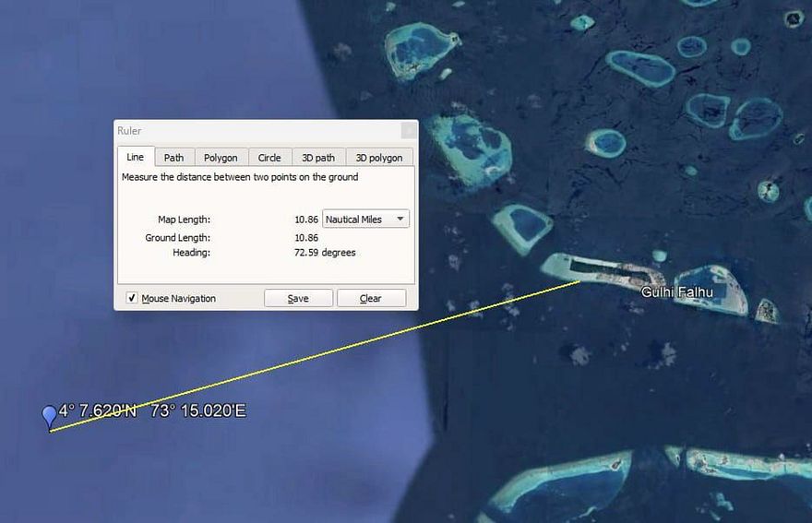Screen dimensions: 812x523
Task: Open the Nautical Miles units dropdown
Action: click(x=365, y=219)
